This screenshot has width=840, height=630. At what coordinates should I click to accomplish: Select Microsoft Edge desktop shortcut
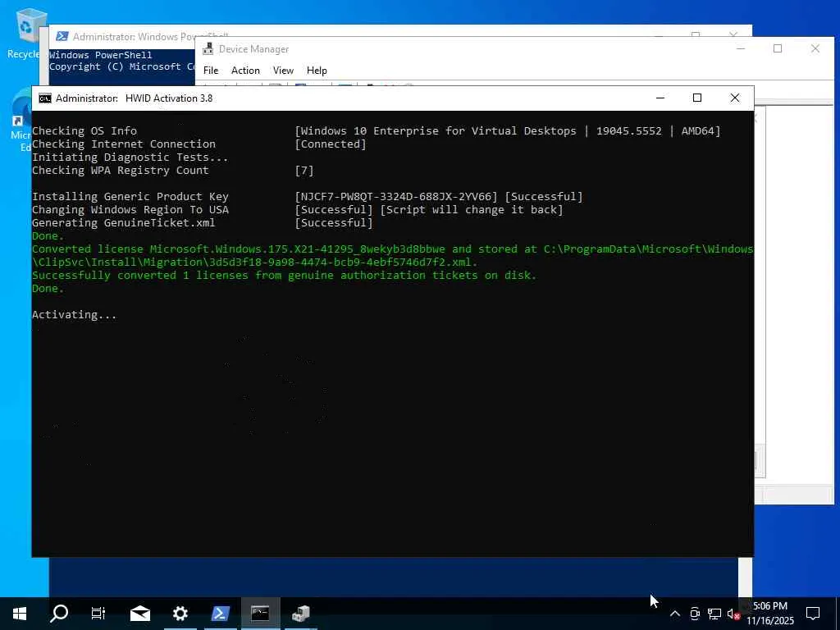tap(21, 121)
